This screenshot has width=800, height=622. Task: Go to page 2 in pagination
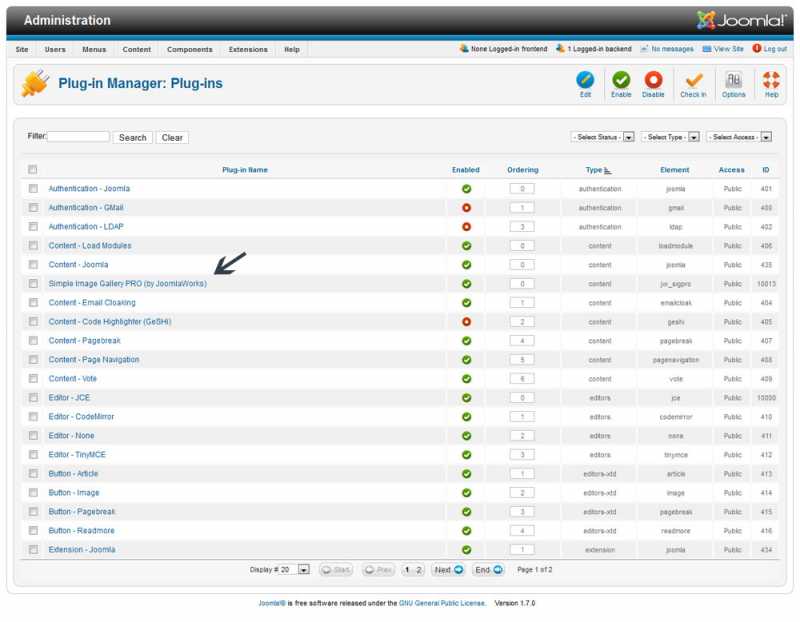(419, 570)
